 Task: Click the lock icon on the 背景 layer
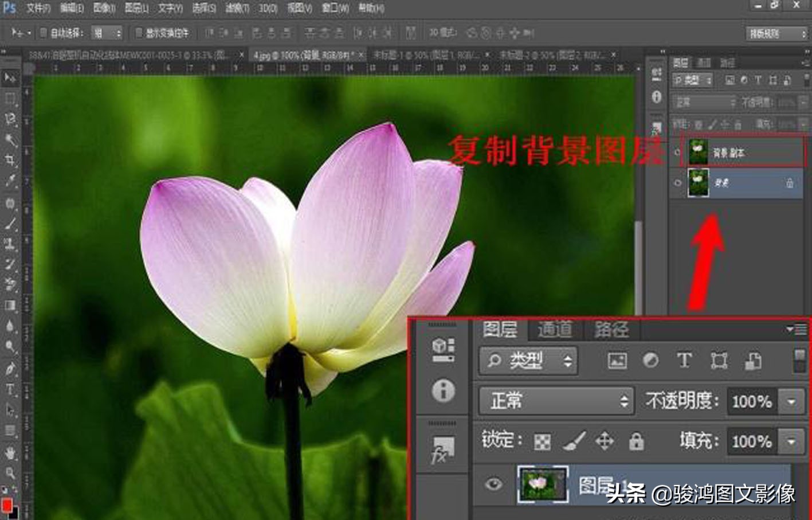[x=790, y=183]
